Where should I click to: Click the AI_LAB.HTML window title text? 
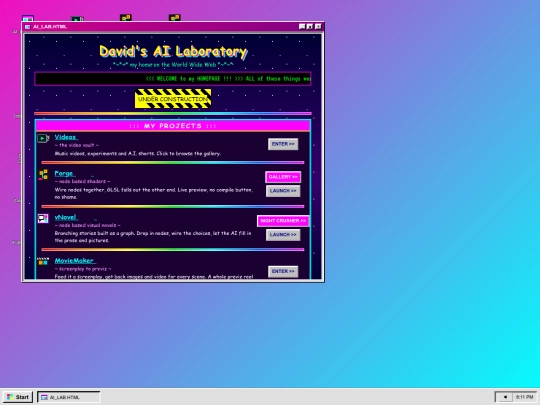pyautogui.click(x=50, y=27)
